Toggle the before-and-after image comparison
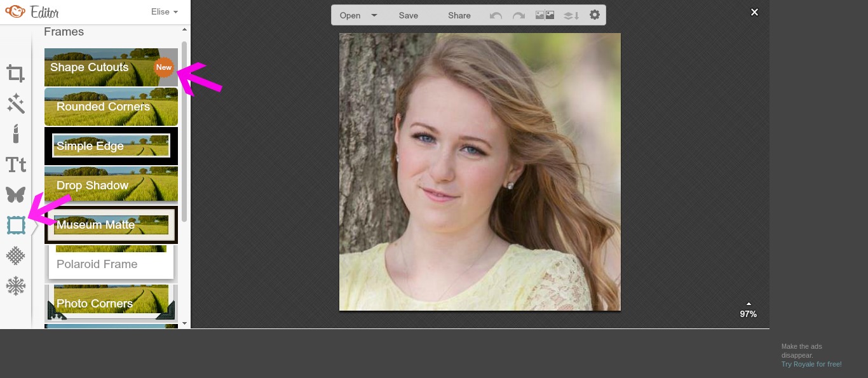Screen dimensions: 868x378 (543, 15)
